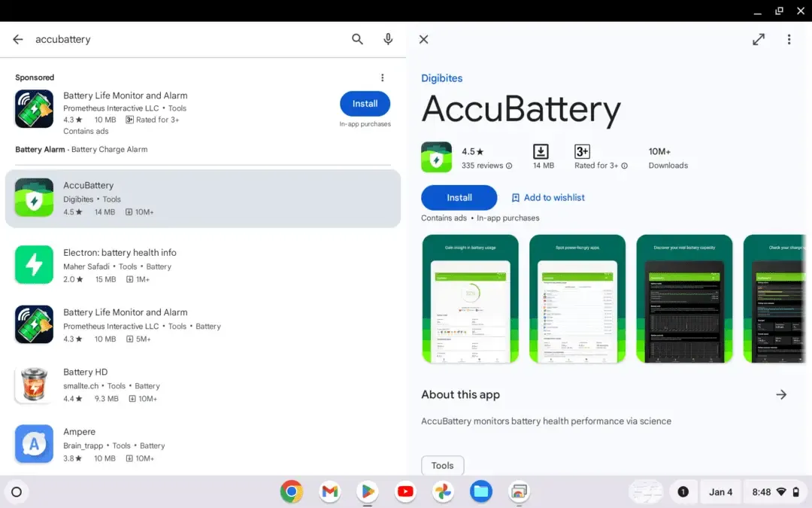Expand About this app with arrow
Screen dimensions: 812x508
(781, 395)
